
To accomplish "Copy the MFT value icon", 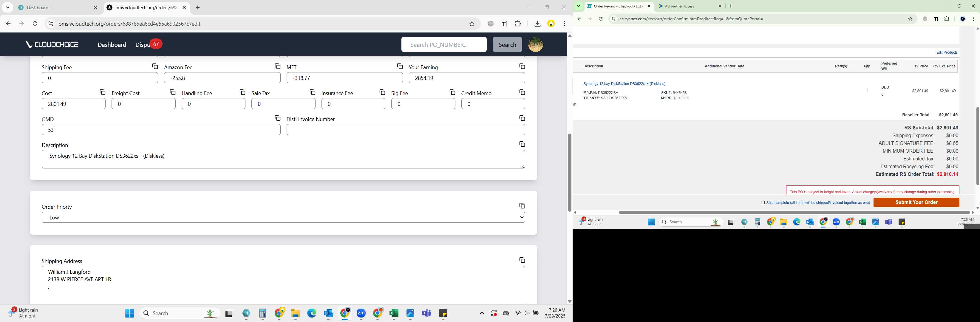I will 399,66.
